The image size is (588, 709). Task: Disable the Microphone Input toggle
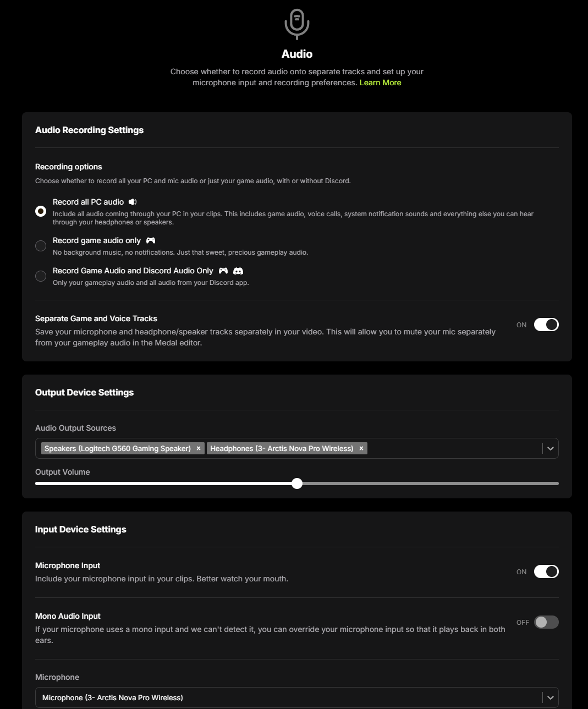pyautogui.click(x=546, y=571)
